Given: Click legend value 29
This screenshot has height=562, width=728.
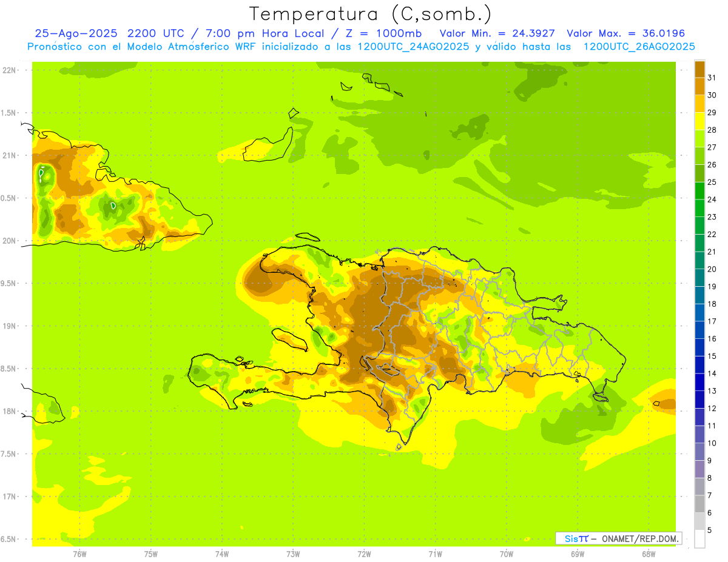Looking at the screenshot, I should [x=712, y=112].
